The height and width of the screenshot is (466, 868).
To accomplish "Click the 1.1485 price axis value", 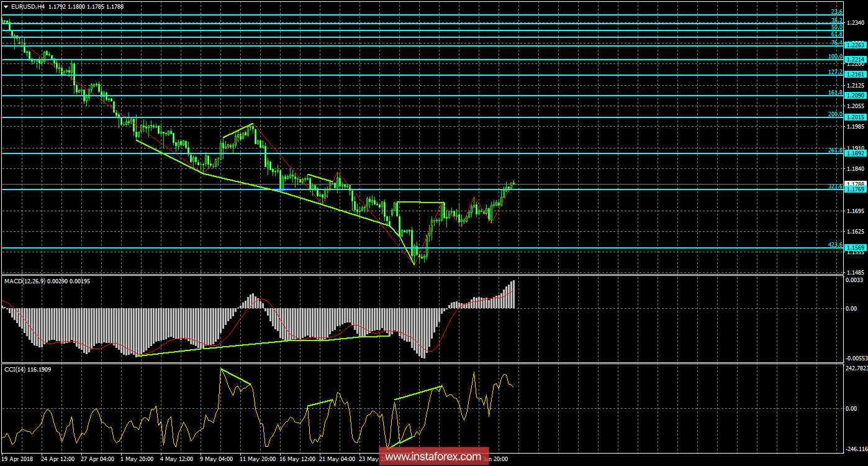I will click(x=856, y=273).
